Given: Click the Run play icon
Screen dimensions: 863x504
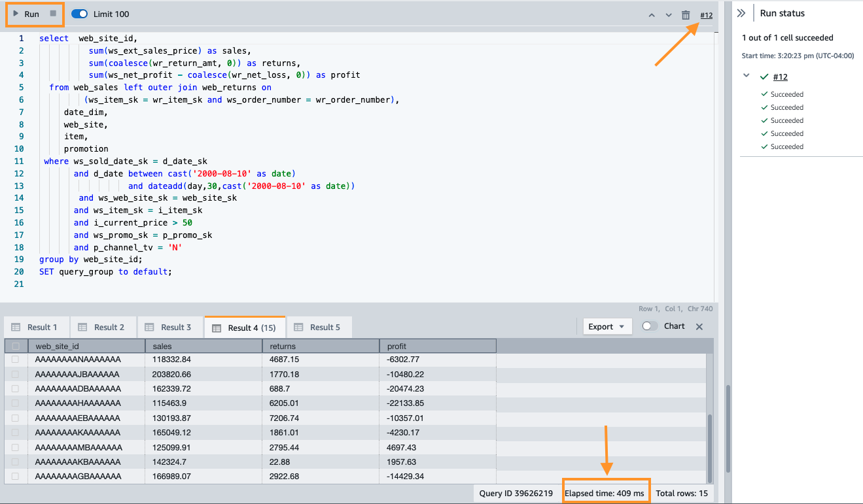Looking at the screenshot, I should [16, 14].
